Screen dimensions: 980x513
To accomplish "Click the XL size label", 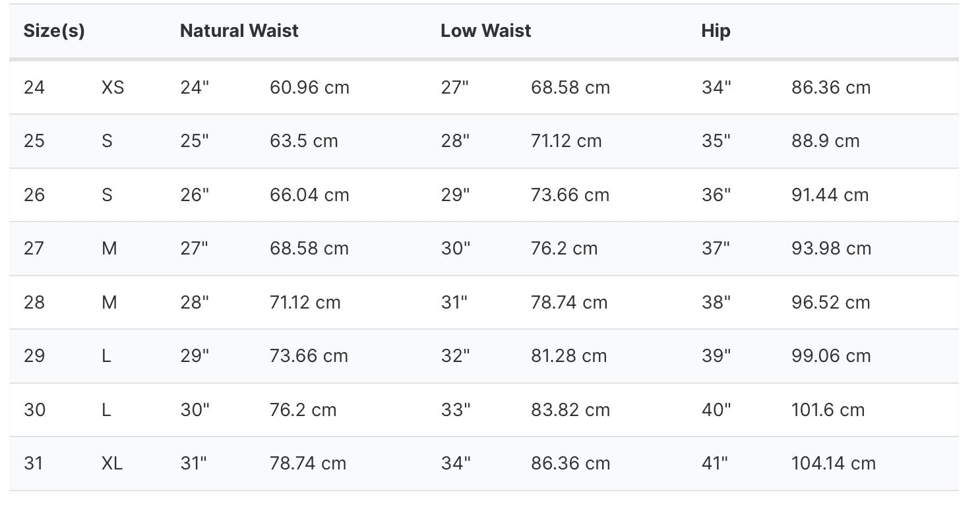I will [112, 464].
